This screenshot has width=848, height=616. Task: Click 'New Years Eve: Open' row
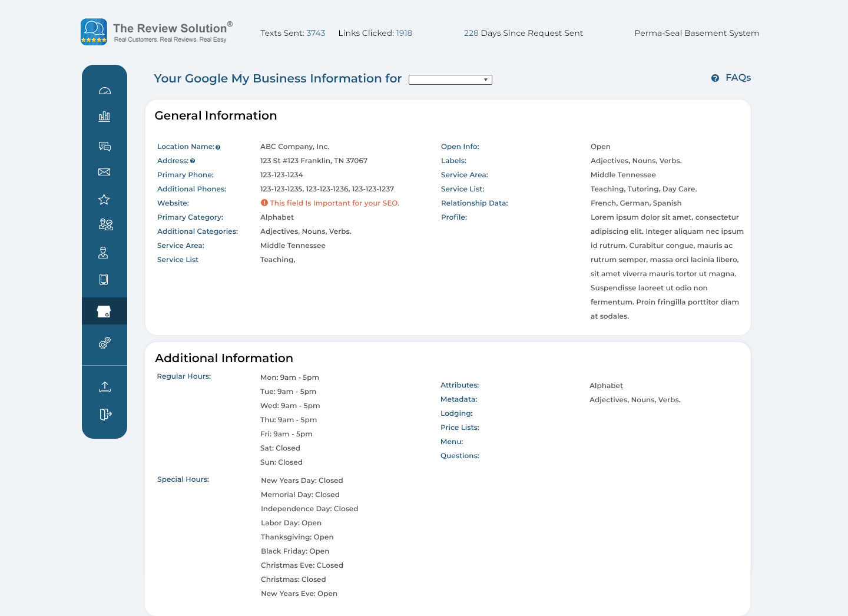299,594
